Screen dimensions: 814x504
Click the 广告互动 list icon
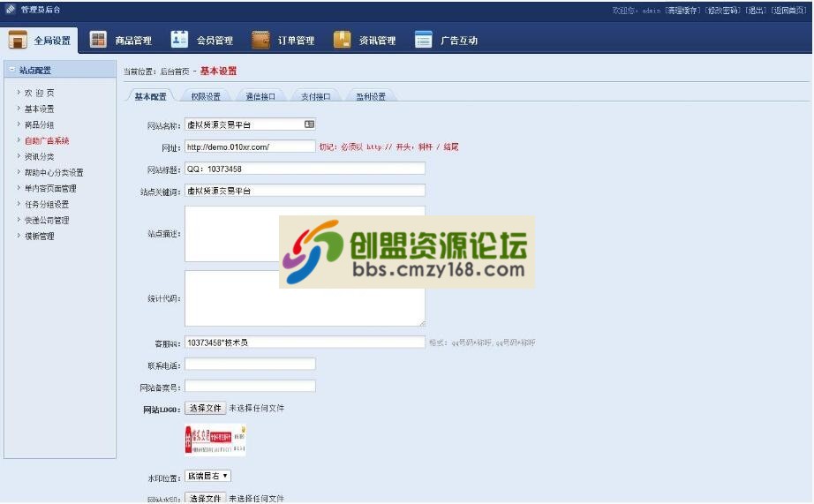[x=423, y=40]
